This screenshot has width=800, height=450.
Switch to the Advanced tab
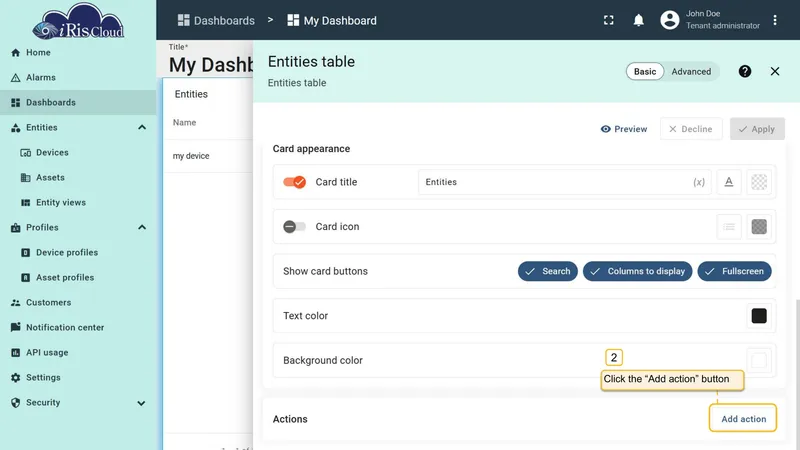tap(691, 71)
